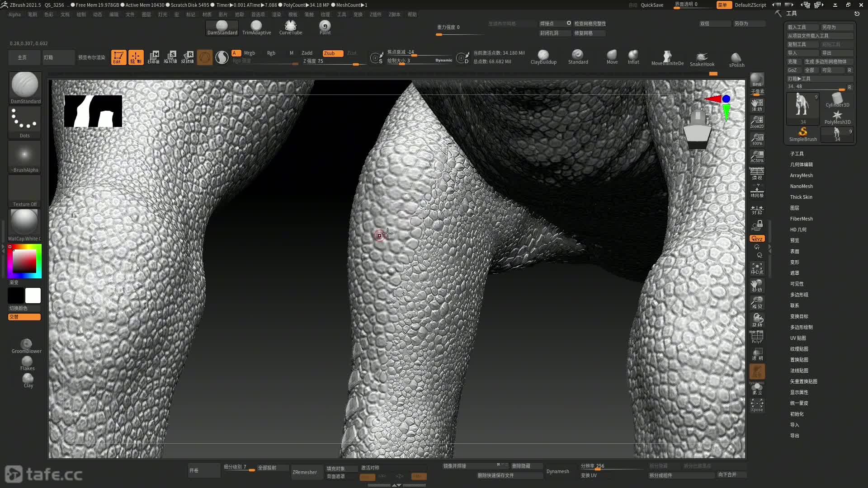The height and width of the screenshot is (488, 868).
Task: Expand the HD 几何 section
Action: pos(798,230)
